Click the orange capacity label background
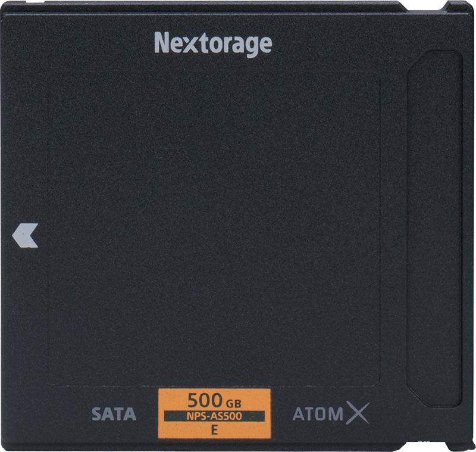Viewport: 476px width, 452px height. click(x=214, y=414)
